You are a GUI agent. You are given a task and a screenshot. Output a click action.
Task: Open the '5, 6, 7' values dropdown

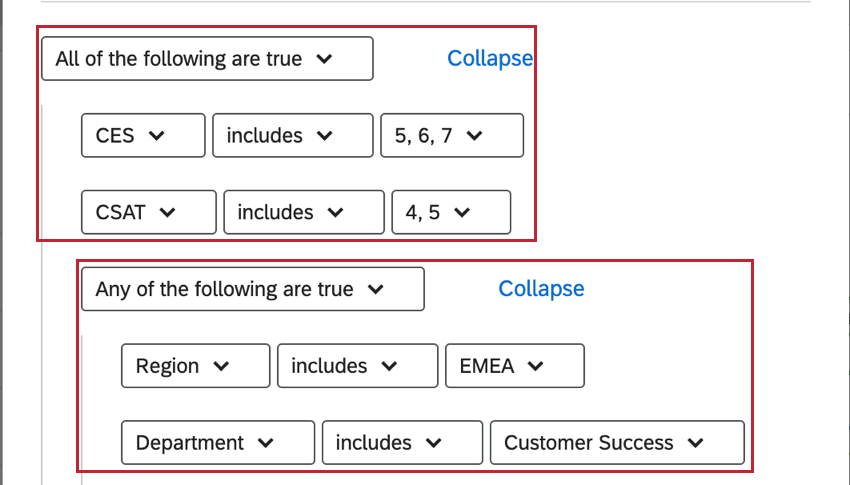click(x=451, y=135)
